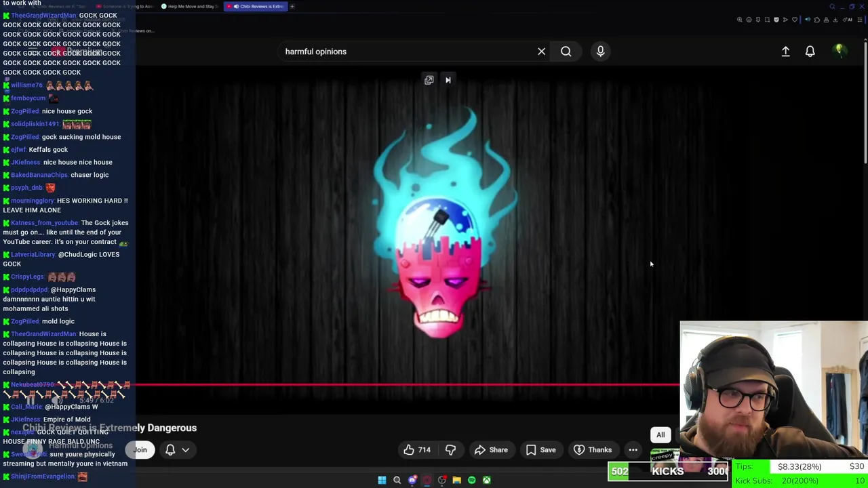The height and width of the screenshot is (488, 868).
Task: Switch to 'Help Me Move and Stay' browser tab
Action: pyautogui.click(x=190, y=6)
